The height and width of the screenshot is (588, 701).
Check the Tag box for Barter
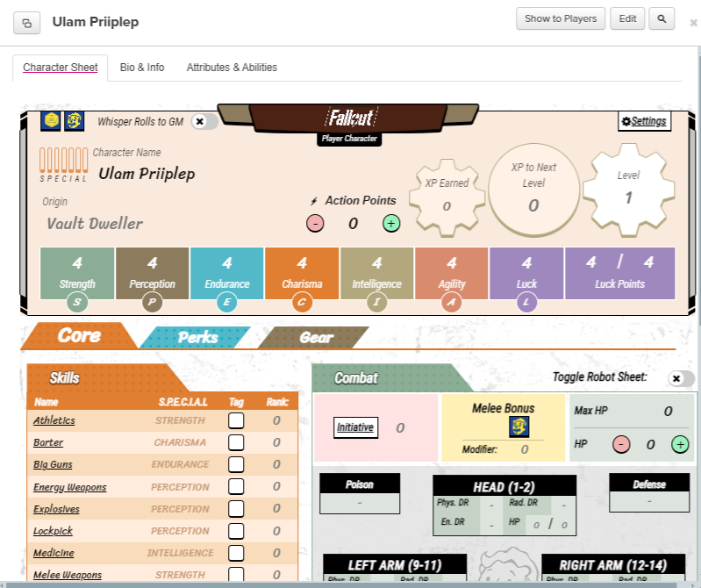[x=236, y=443]
